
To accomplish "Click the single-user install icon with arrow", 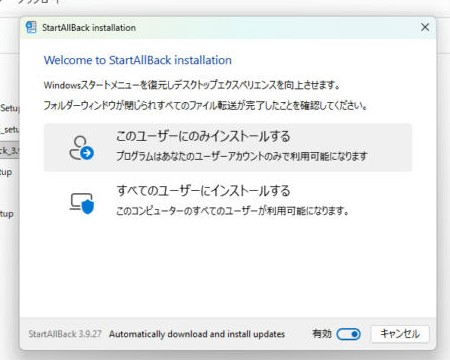I will (81, 148).
